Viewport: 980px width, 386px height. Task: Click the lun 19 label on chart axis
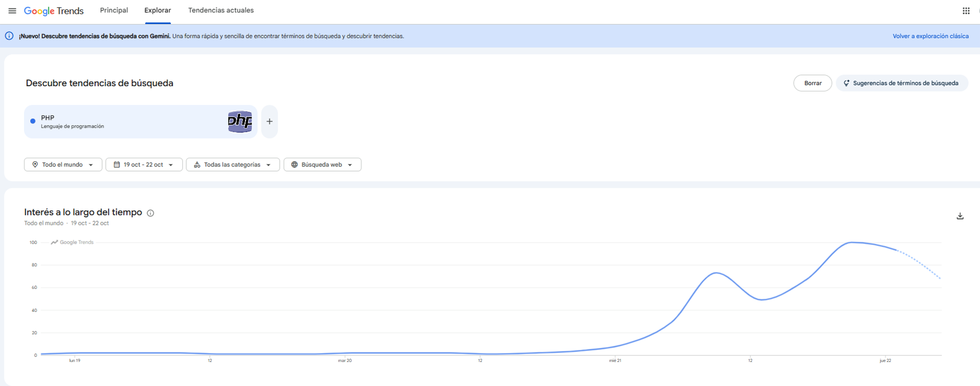pyautogui.click(x=75, y=360)
